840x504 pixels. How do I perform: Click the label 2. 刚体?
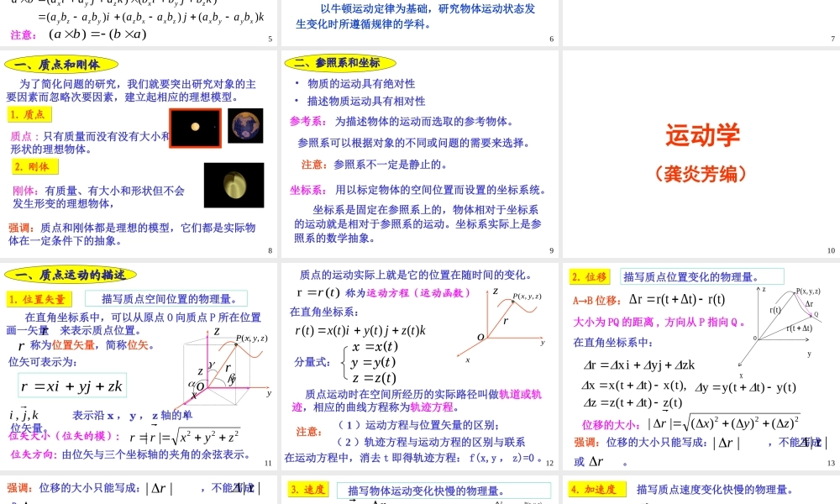[34, 166]
